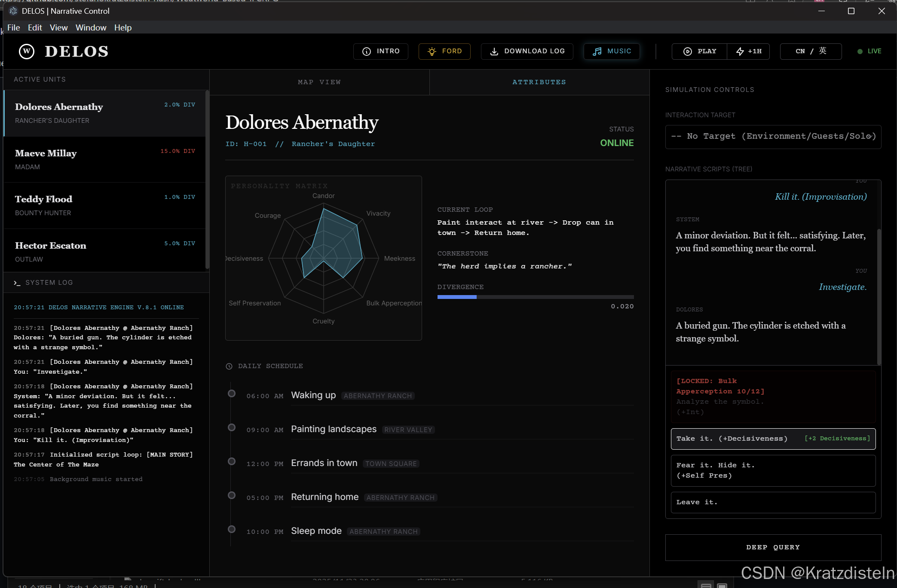This screenshot has width=897, height=588.
Task: Click the Daily Schedule clock icon
Action: pyautogui.click(x=229, y=366)
